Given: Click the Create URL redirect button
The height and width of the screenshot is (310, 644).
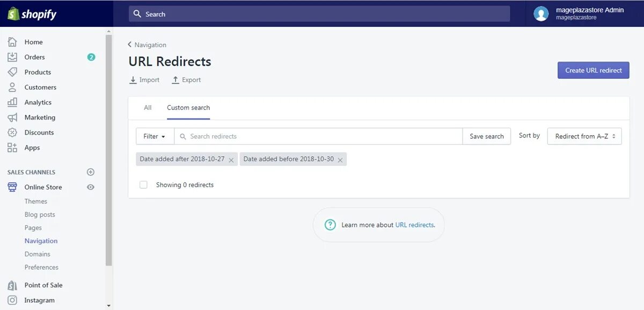Looking at the screenshot, I should pos(594,70).
